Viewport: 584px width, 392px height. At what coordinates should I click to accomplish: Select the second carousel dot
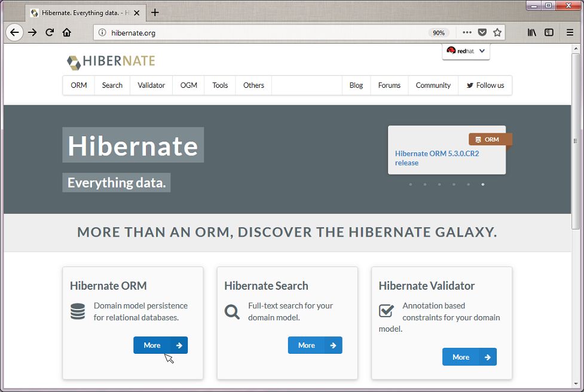click(425, 184)
